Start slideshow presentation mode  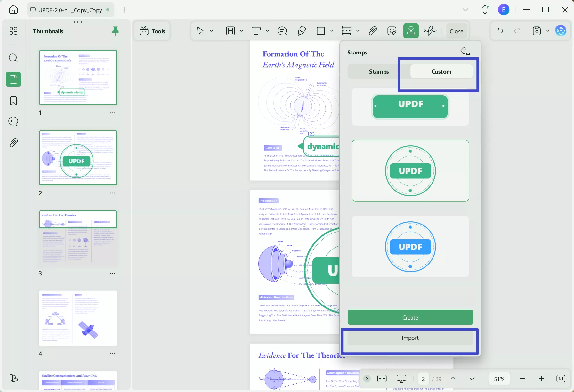(401, 379)
